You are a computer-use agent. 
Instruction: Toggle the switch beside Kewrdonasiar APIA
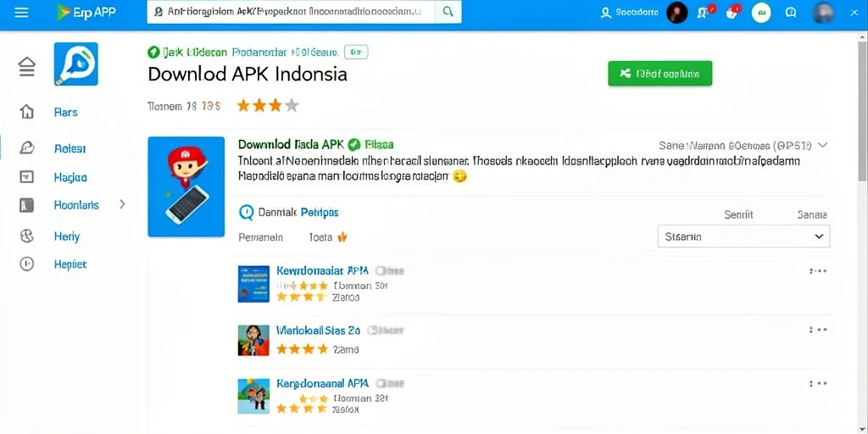coord(390,270)
